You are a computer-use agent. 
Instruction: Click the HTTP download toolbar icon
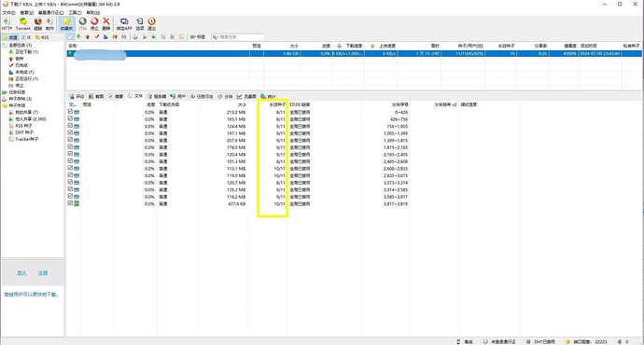click(x=7, y=24)
